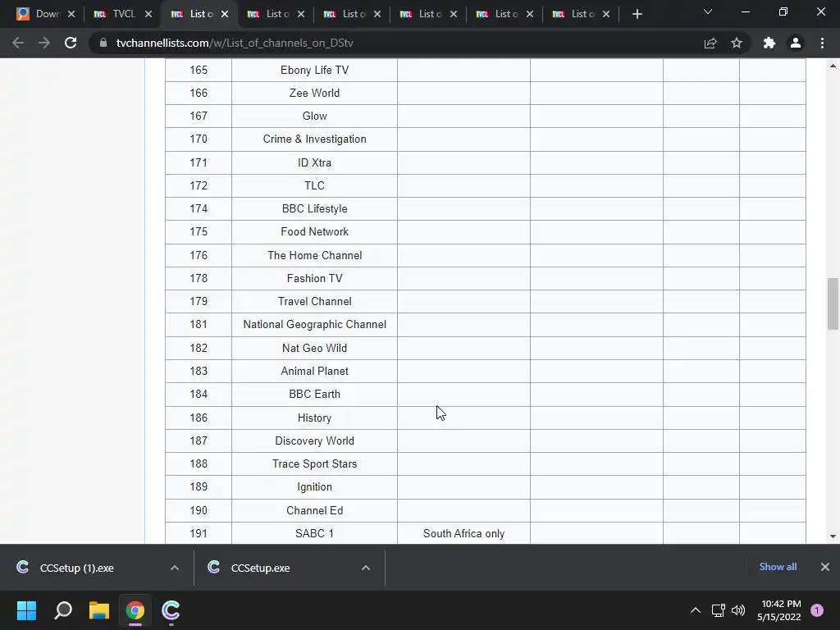Open the clock showing 10:42 PM
840x630 pixels.
(x=779, y=610)
